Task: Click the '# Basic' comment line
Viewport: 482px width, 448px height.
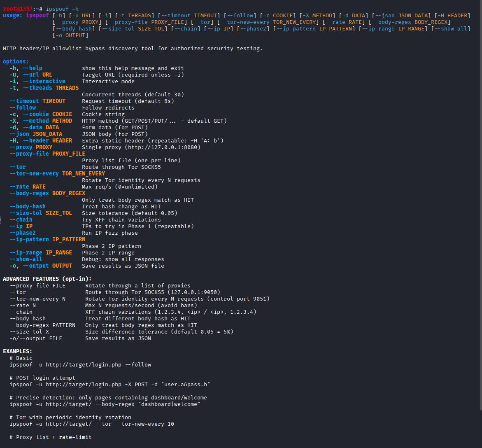Action: pos(21,358)
